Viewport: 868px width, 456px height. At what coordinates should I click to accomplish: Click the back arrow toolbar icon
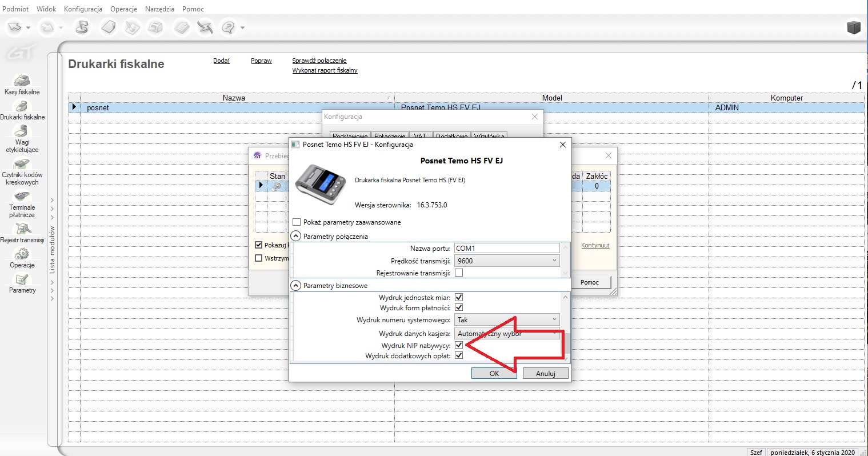coord(15,27)
